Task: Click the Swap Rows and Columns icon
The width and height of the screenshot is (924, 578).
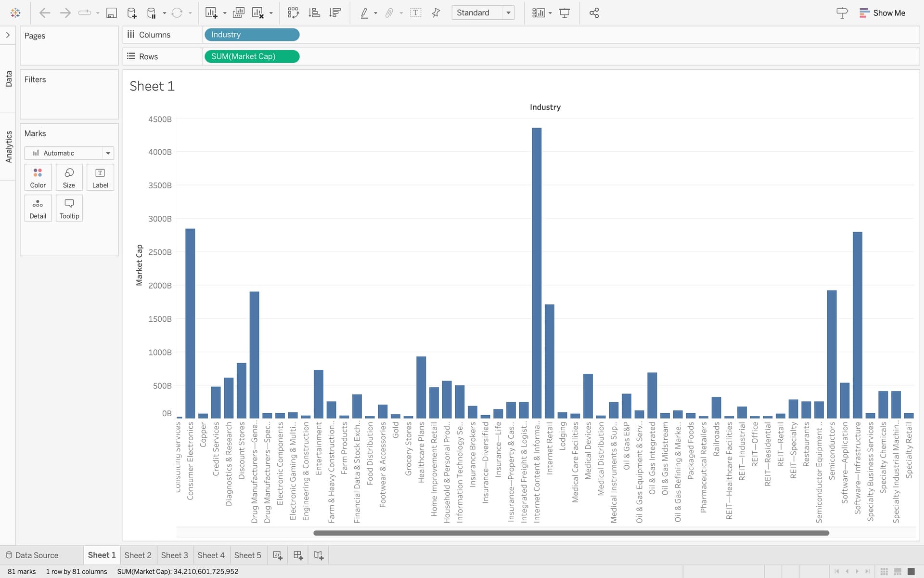Action: click(x=293, y=13)
